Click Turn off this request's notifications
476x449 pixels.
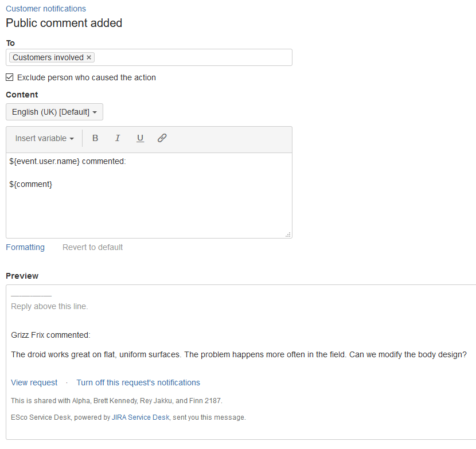(x=138, y=382)
